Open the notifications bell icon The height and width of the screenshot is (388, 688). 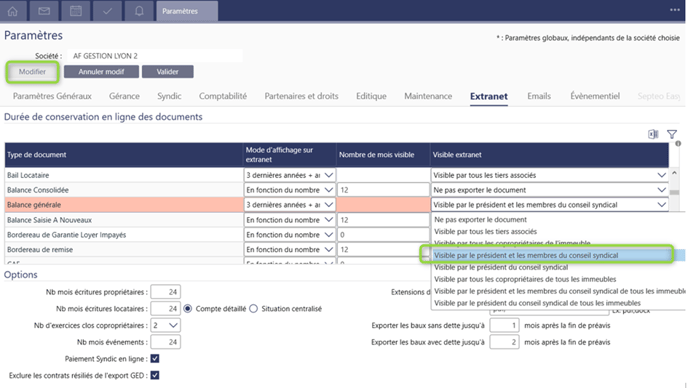point(139,11)
